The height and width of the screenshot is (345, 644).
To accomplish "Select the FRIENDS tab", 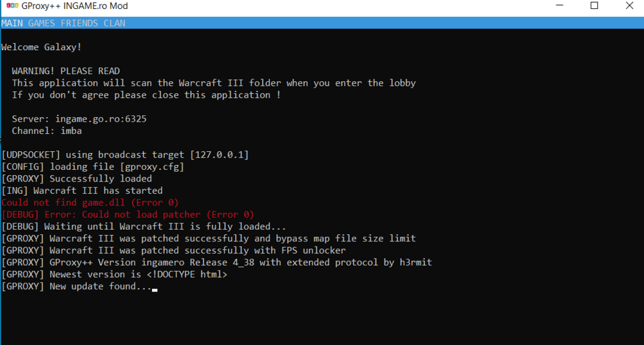I will 79,23.
